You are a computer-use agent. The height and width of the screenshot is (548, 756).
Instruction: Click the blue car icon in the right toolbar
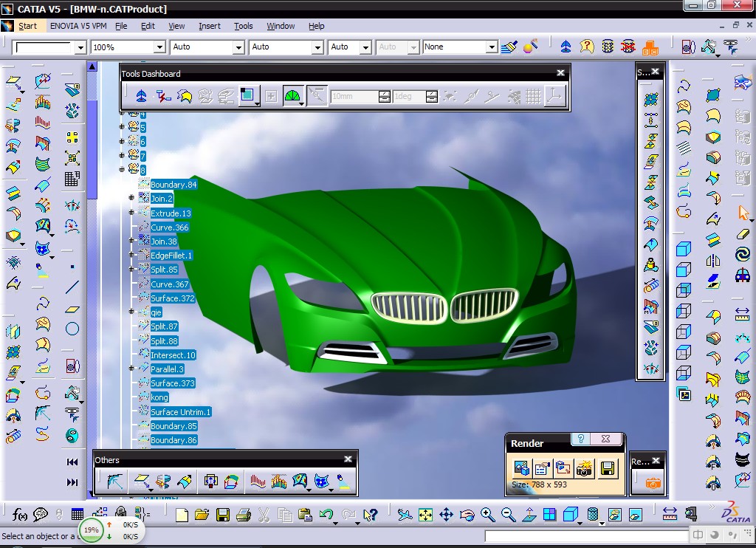click(x=743, y=275)
